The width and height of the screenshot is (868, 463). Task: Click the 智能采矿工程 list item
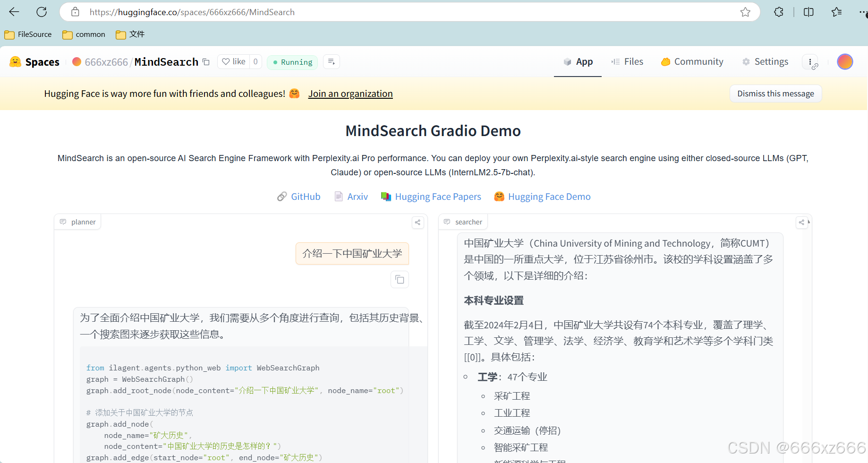coord(521,447)
